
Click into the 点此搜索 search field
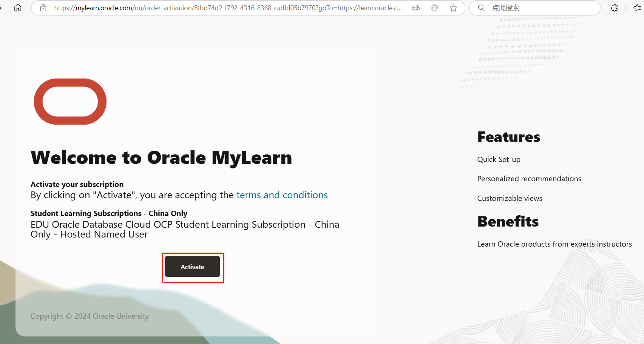535,8
